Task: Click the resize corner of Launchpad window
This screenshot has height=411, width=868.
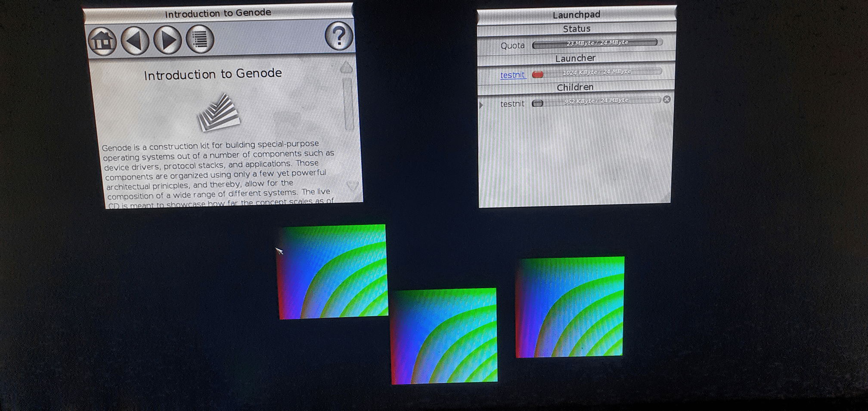Action: tap(666, 198)
